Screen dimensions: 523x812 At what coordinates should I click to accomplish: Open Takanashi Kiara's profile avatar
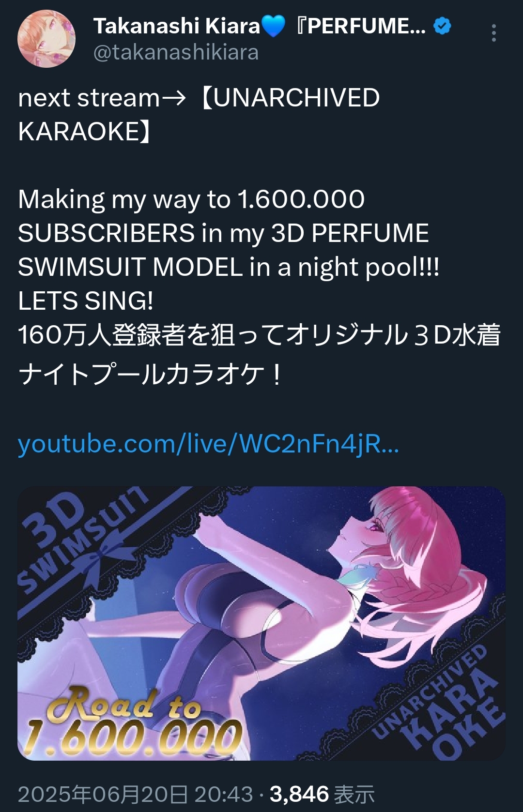coord(46,39)
